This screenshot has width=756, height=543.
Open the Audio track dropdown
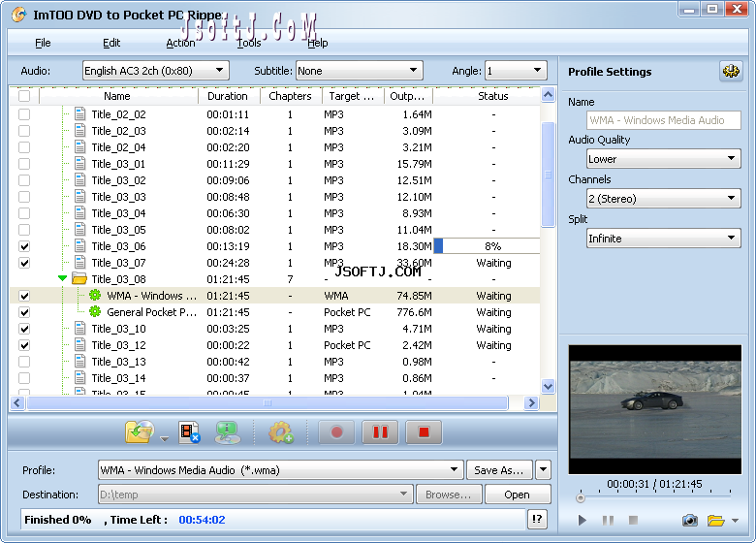click(x=156, y=71)
